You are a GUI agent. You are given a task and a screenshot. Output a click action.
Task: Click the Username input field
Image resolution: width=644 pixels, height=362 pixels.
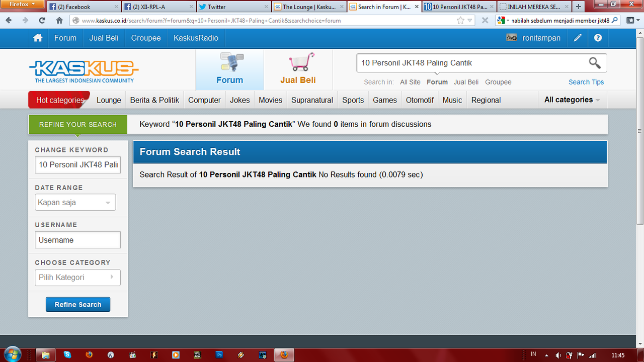(x=77, y=240)
